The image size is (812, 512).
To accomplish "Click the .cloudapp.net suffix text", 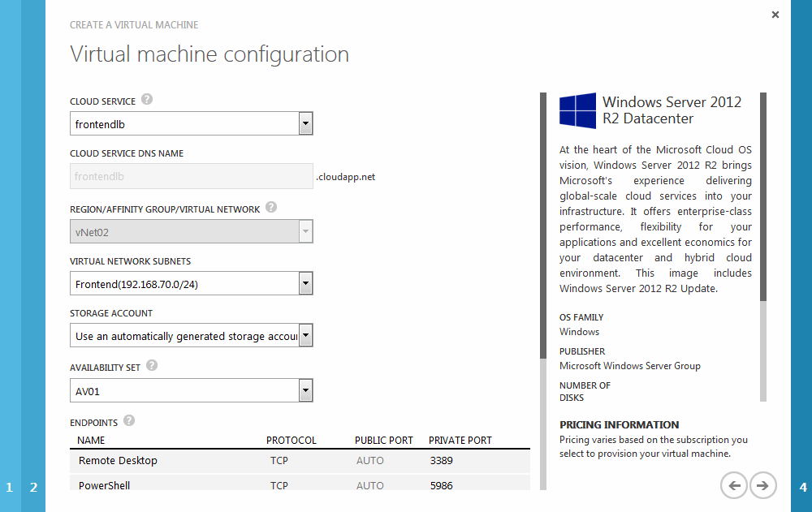I will (345, 177).
